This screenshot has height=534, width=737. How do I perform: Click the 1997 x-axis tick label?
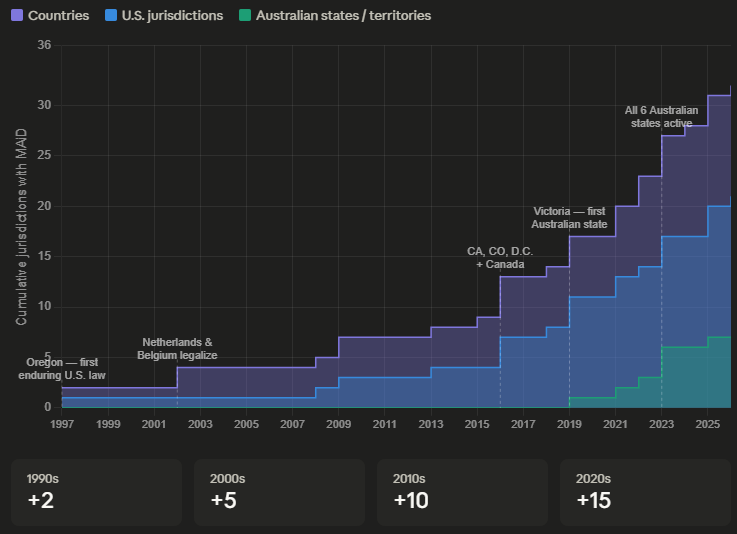62,425
